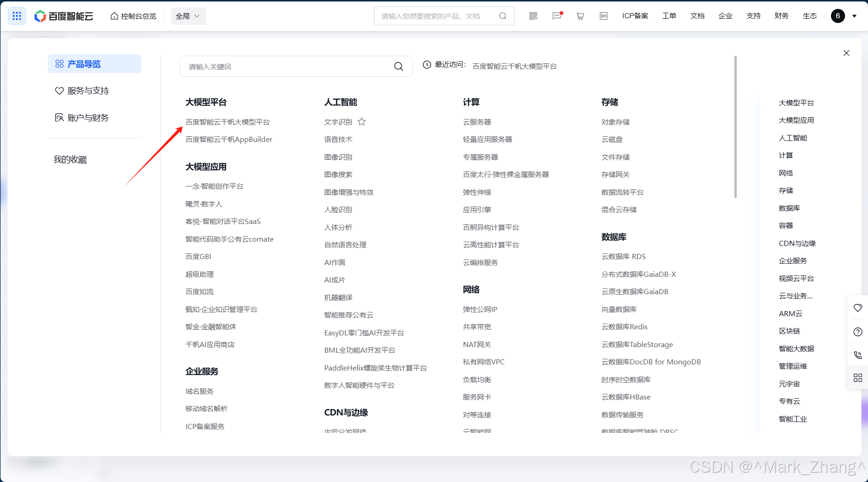This screenshot has width=868, height=482.
Task: Open 语音技术 product
Action: point(338,140)
